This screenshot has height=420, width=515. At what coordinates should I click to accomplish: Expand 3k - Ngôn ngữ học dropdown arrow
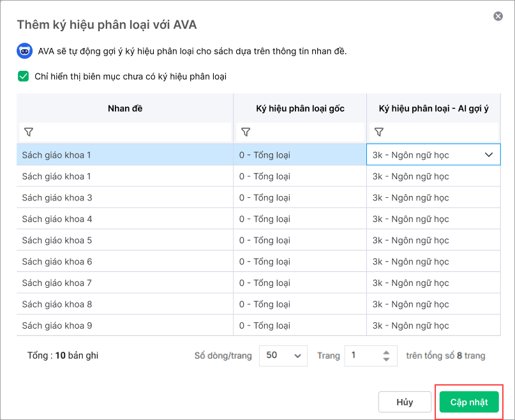489,154
